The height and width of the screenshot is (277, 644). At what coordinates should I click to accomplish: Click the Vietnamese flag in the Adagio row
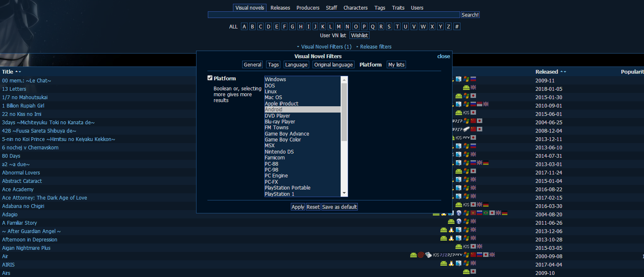(473, 213)
